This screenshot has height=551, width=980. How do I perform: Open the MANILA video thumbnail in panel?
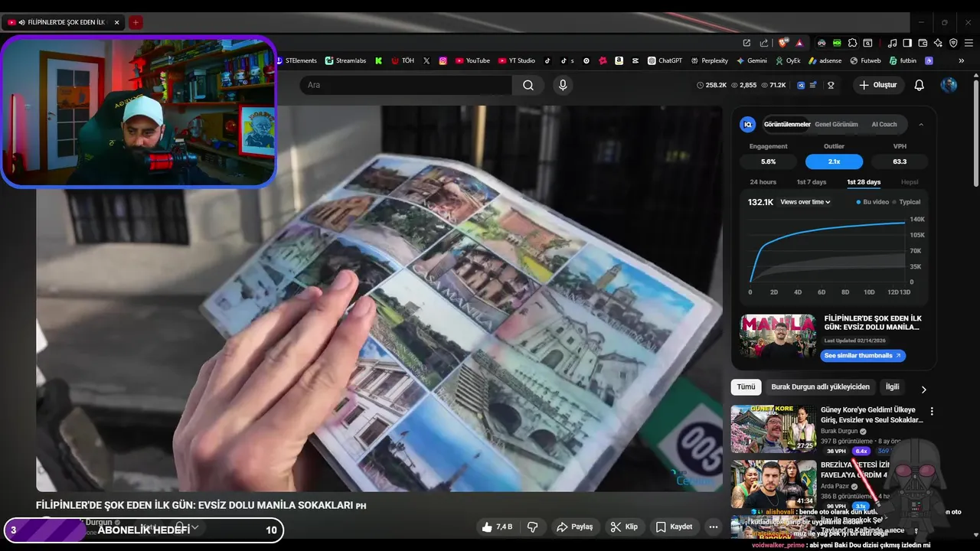coord(778,336)
